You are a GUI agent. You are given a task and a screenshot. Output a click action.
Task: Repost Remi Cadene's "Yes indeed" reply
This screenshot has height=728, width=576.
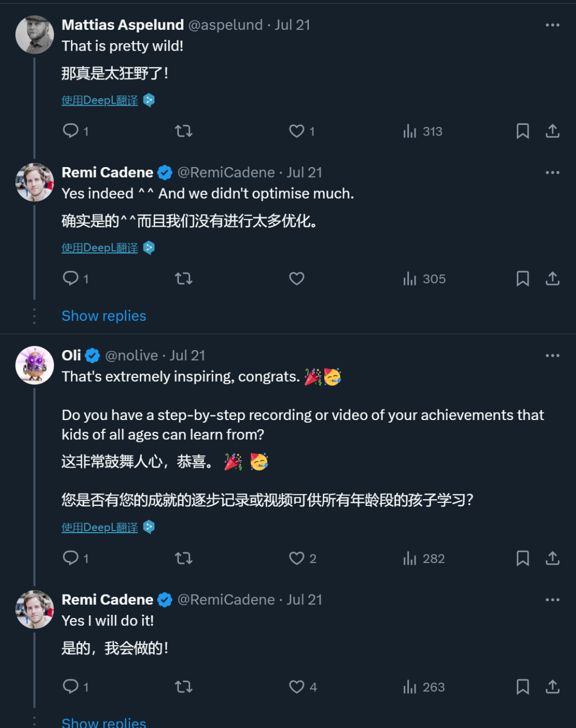183,279
